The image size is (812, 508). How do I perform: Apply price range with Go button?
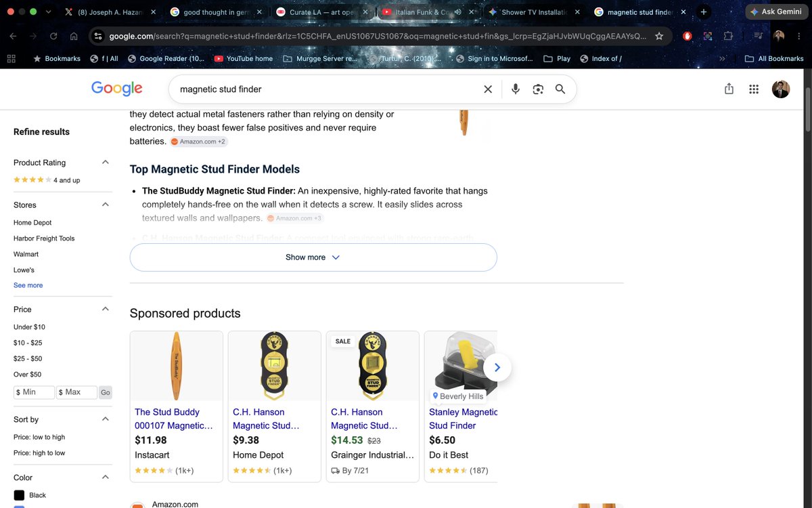105,392
